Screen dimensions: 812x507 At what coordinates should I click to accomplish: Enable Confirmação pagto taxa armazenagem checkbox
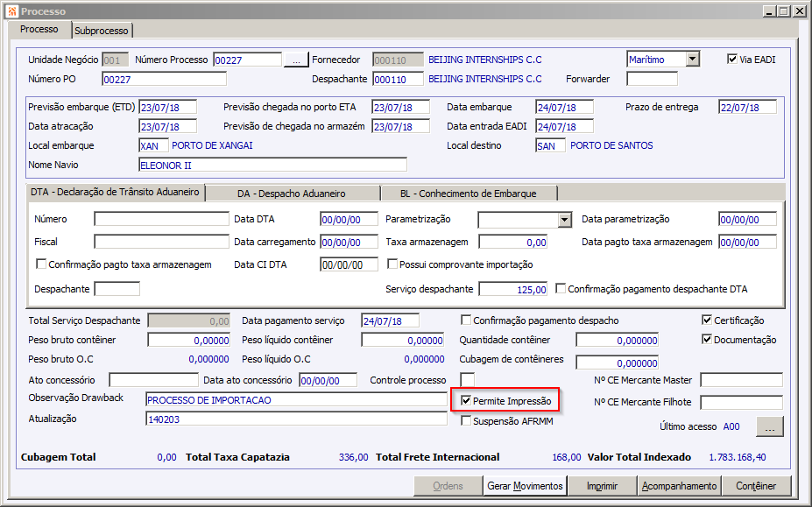(x=41, y=264)
